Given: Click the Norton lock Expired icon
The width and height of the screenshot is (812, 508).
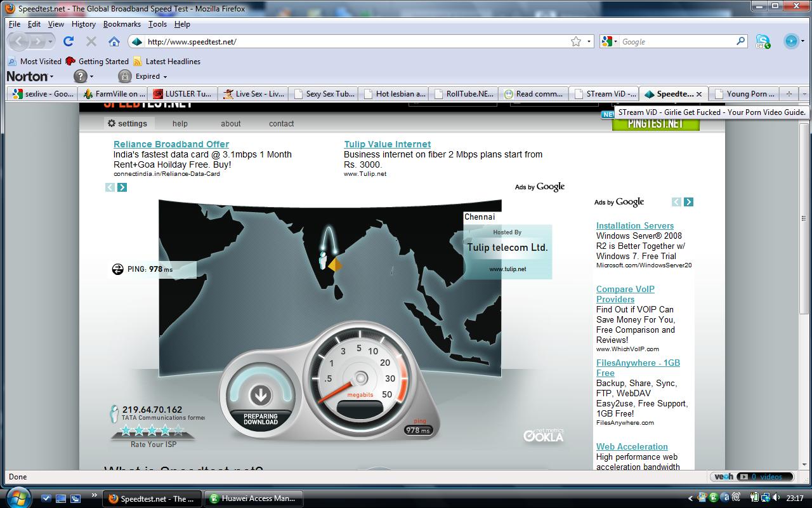Looking at the screenshot, I should pos(125,76).
